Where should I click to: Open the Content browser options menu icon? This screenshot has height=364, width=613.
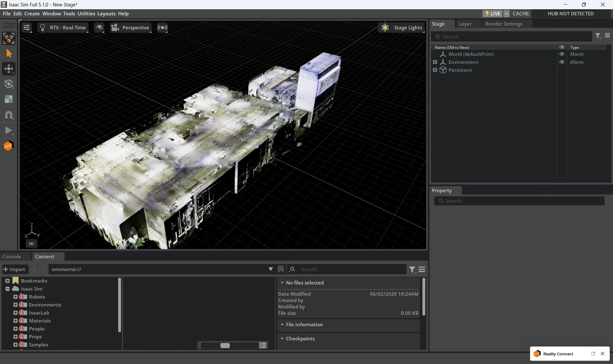[x=422, y=269]
